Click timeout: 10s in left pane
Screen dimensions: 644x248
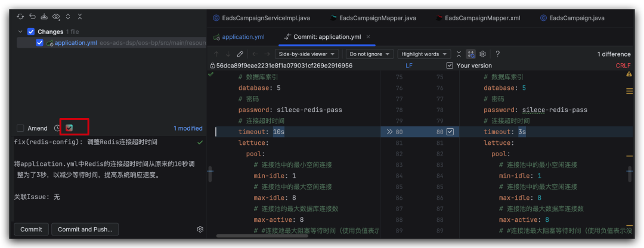261,132
